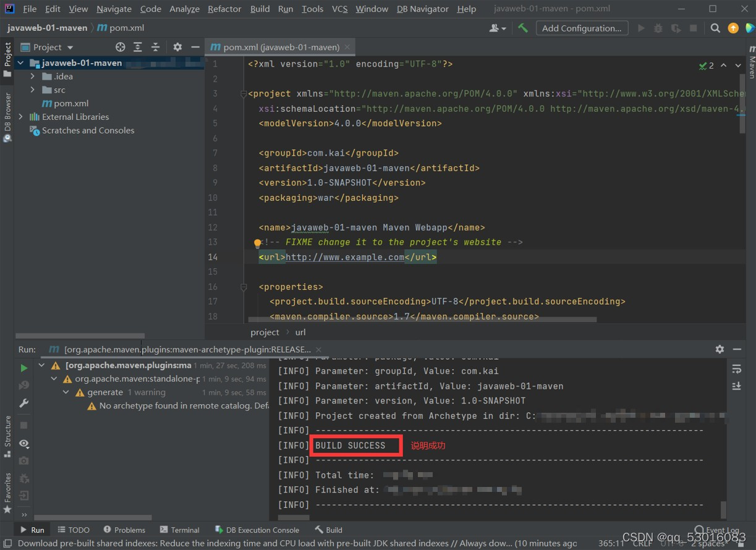Collapse the generate 1 warning node
The image size is (756, 550).
point(66,392)
